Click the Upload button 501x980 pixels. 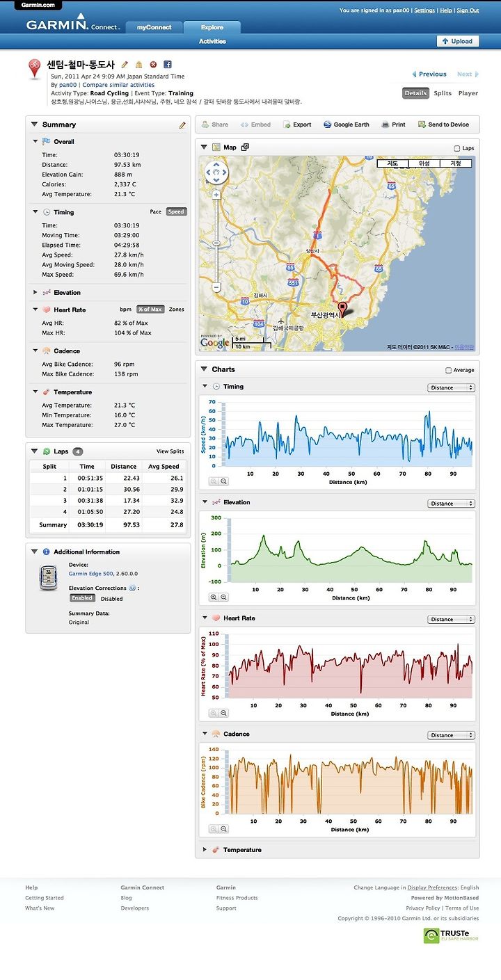coord(458,41)
